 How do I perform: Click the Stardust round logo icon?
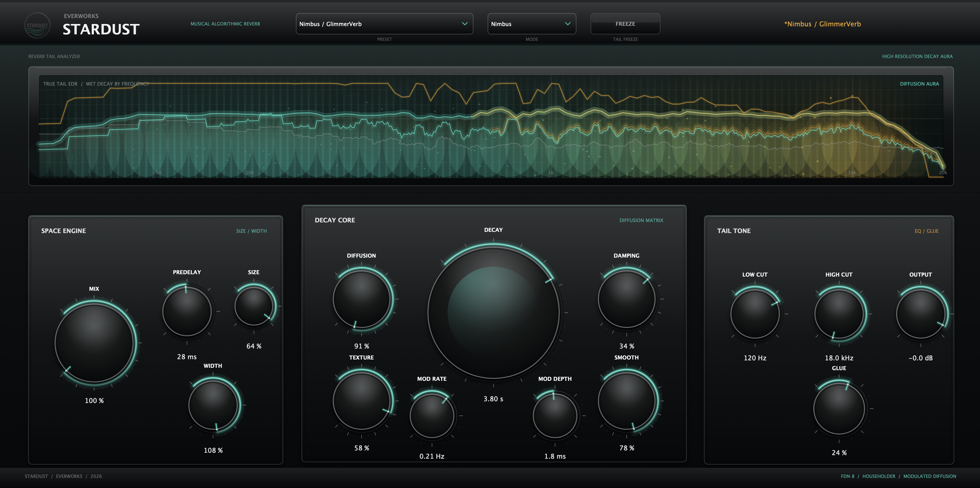[x=37, y=25]
